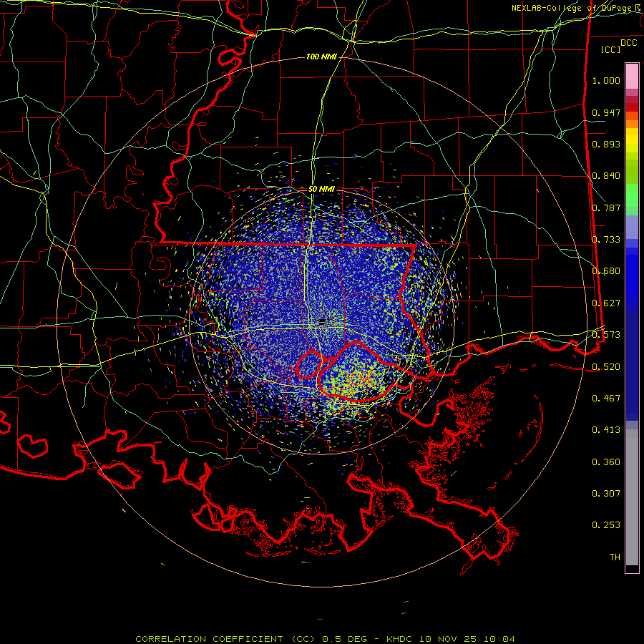
Task: Click the 0.787 color scale value
Action: [x=606, y=208]
